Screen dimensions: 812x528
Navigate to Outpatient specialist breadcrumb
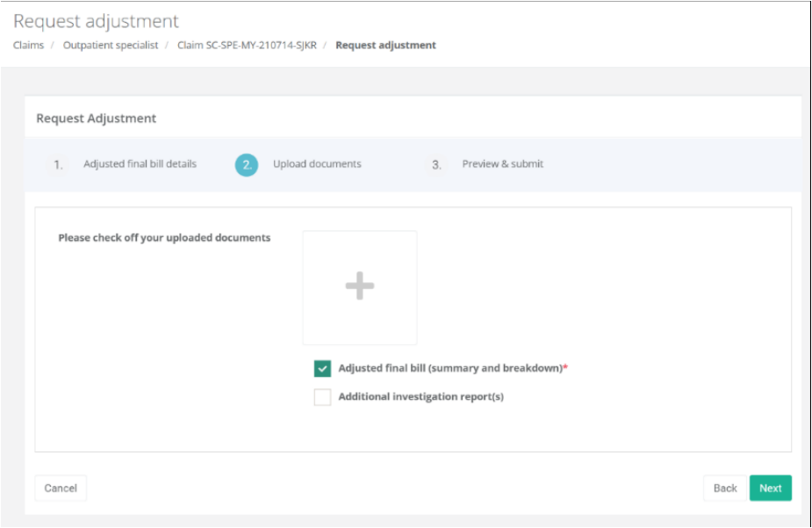[111, 46]
